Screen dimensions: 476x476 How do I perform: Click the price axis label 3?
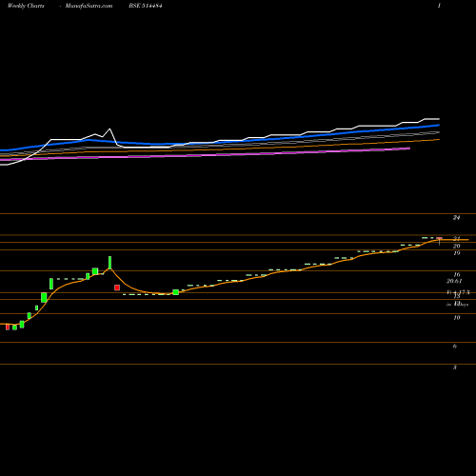455,367
